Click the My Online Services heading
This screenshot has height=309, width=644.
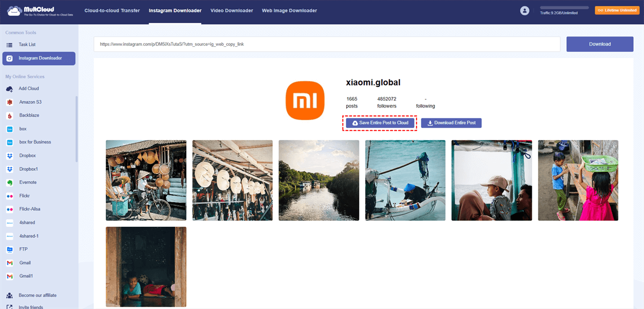click(x=25, y=77)
